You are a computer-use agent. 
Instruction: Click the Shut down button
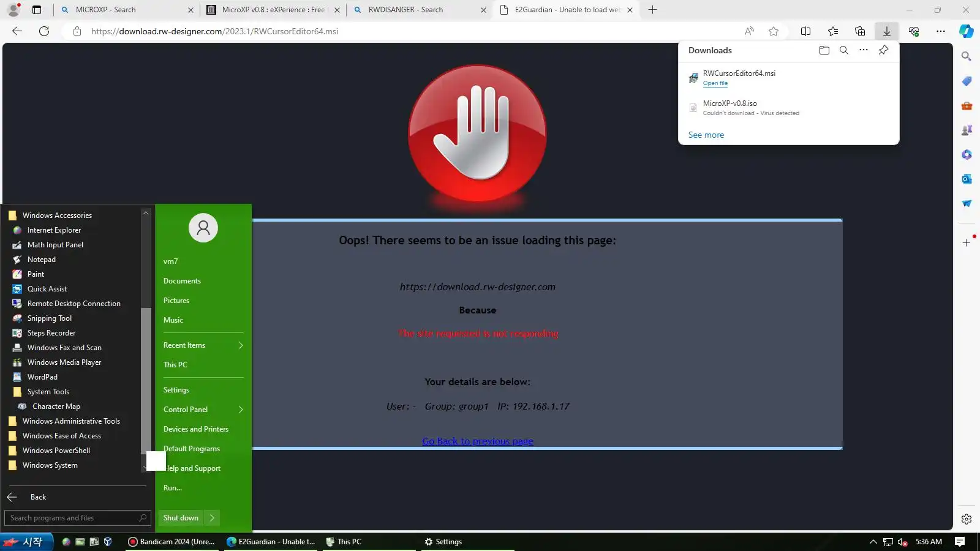[181, 518]
